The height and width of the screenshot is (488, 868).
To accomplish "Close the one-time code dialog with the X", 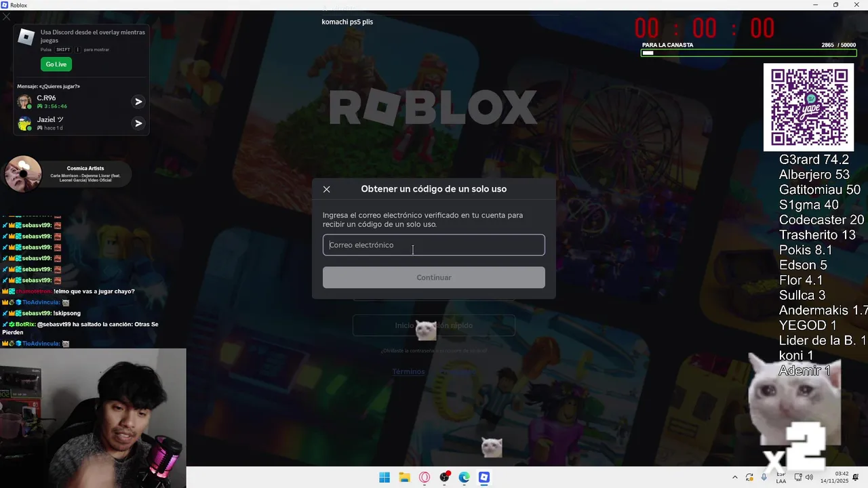I will 326,190.
